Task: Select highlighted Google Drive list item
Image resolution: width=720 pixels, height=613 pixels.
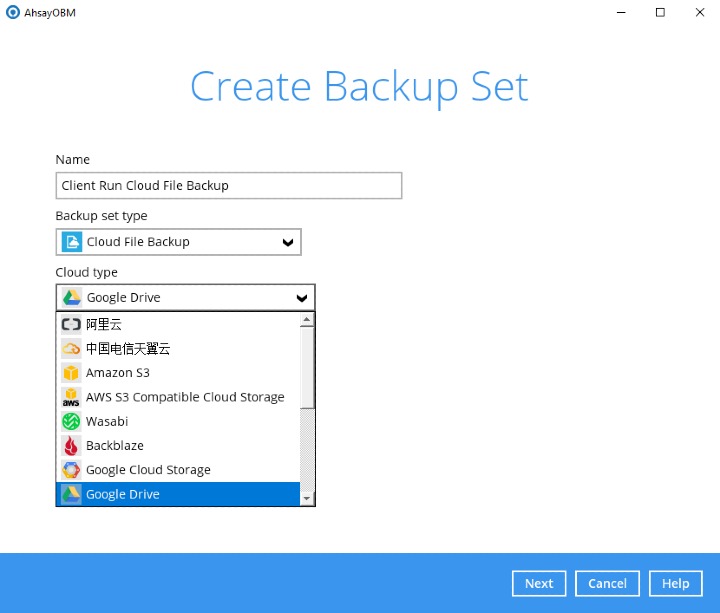Action: pos(123,494)
